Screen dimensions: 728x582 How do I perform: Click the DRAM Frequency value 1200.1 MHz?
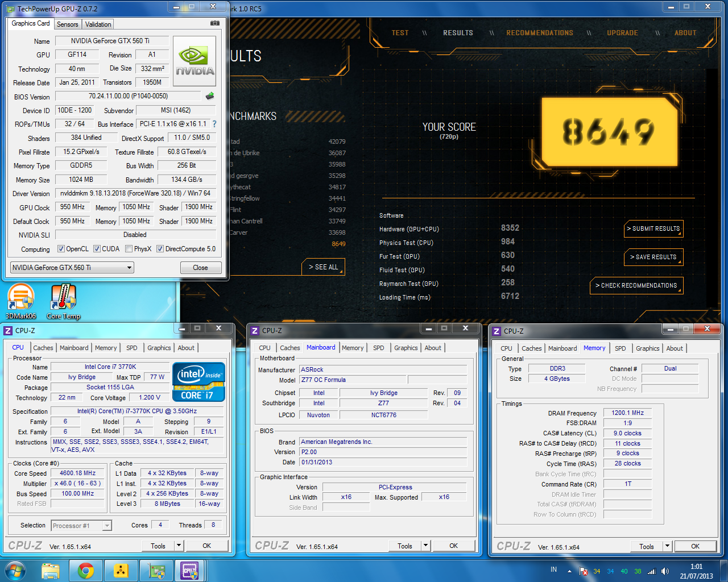(x=627, y=413)
